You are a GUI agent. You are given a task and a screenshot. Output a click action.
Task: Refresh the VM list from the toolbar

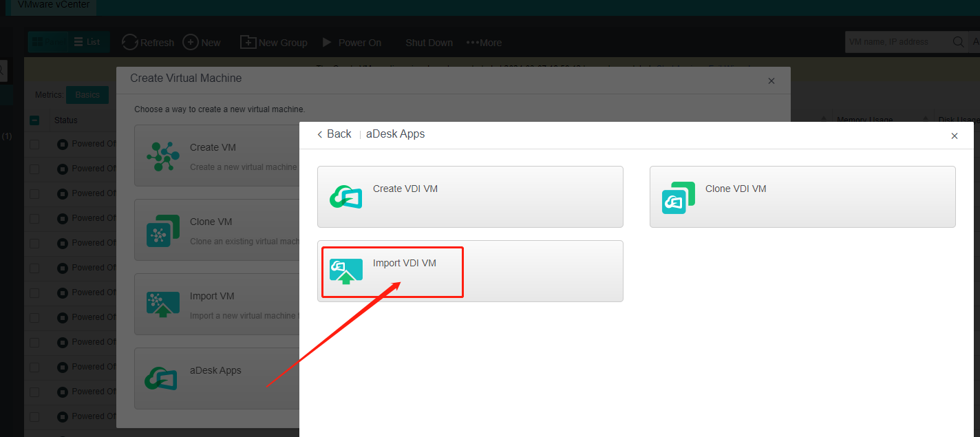coord(148,43)
